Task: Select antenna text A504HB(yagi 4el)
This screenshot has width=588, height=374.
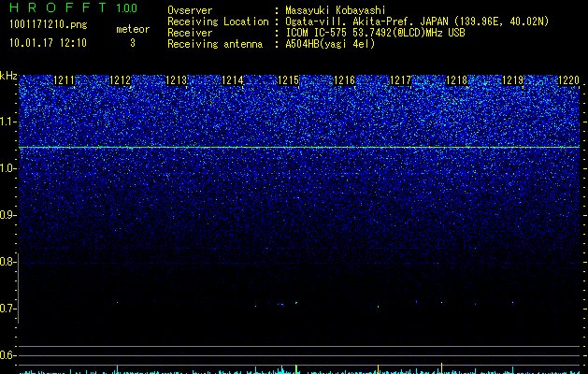Action: click(x=330, y=44)
